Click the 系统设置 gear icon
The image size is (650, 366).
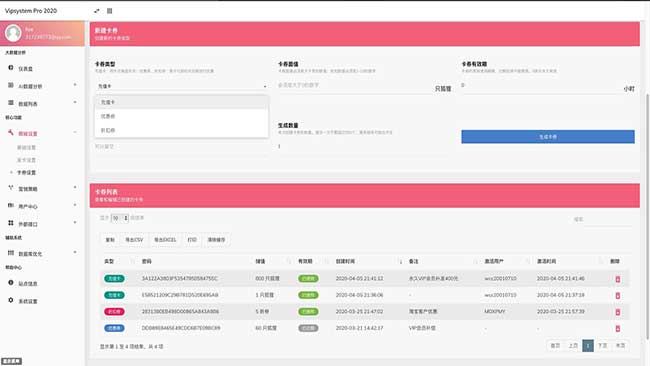pos(11,300)
